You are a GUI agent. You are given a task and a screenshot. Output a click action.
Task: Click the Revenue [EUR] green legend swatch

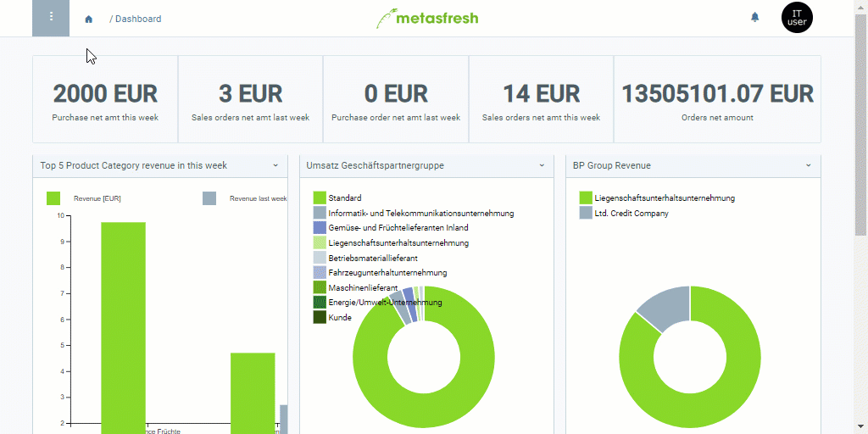[53, 198]
